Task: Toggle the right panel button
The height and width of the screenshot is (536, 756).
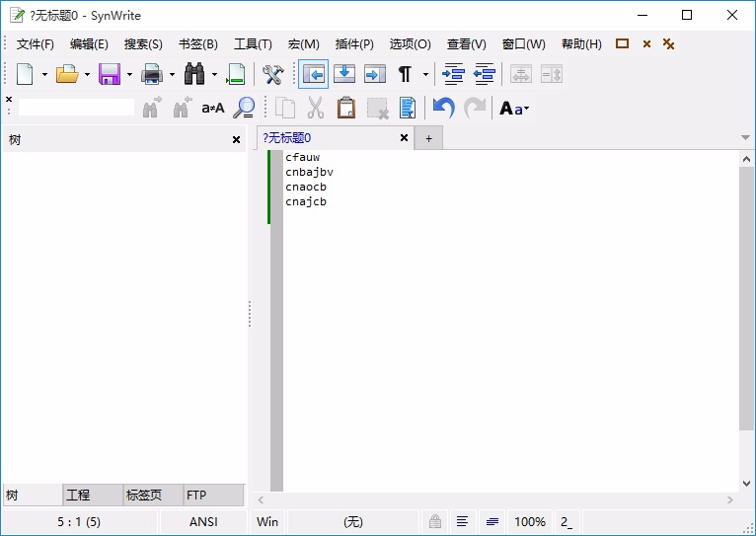Action: (375, 74)
